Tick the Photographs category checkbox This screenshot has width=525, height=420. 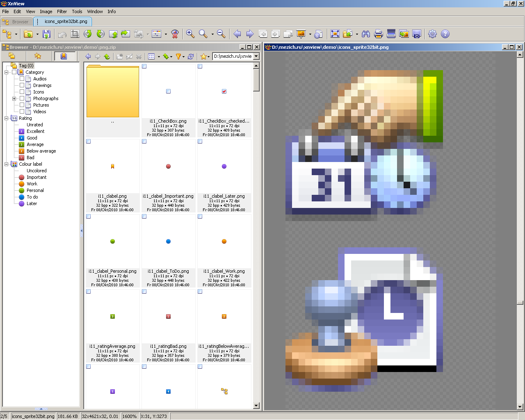tap(22, 98)
